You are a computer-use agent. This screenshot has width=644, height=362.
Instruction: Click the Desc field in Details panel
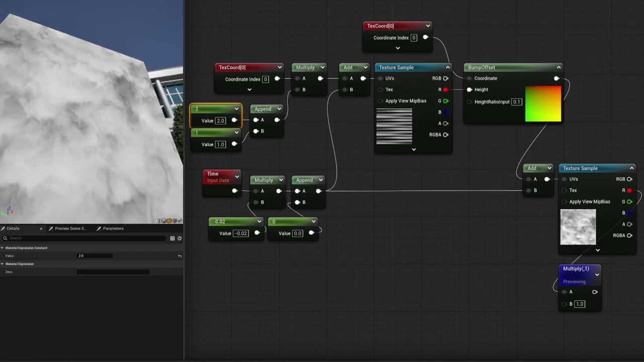click(x=113, y=272)
